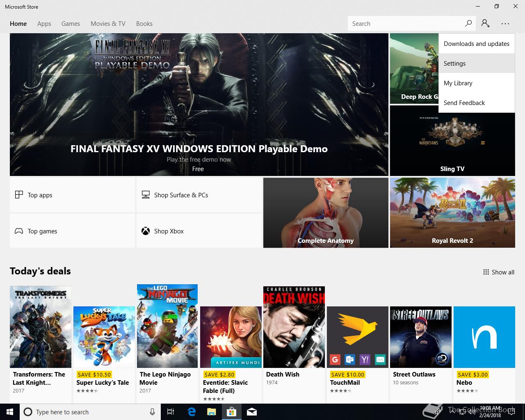
Task: Open the Death Wish movie poster
Action: point(294,327)
